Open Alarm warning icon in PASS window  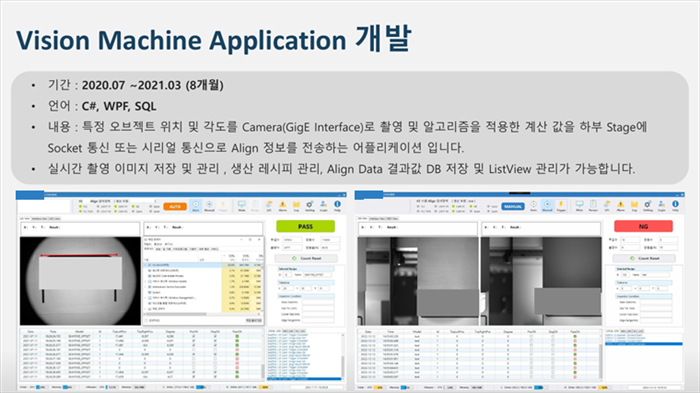click(283, 205)
